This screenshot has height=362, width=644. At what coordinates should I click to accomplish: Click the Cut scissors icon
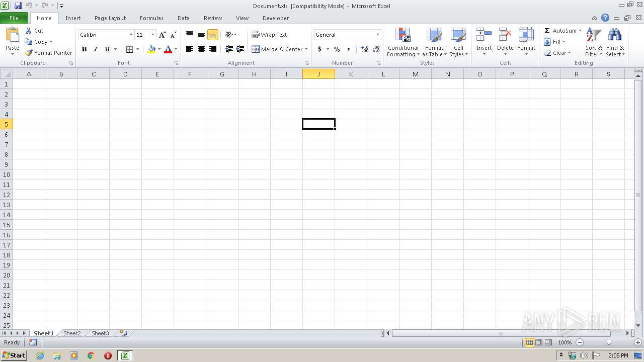29,31
